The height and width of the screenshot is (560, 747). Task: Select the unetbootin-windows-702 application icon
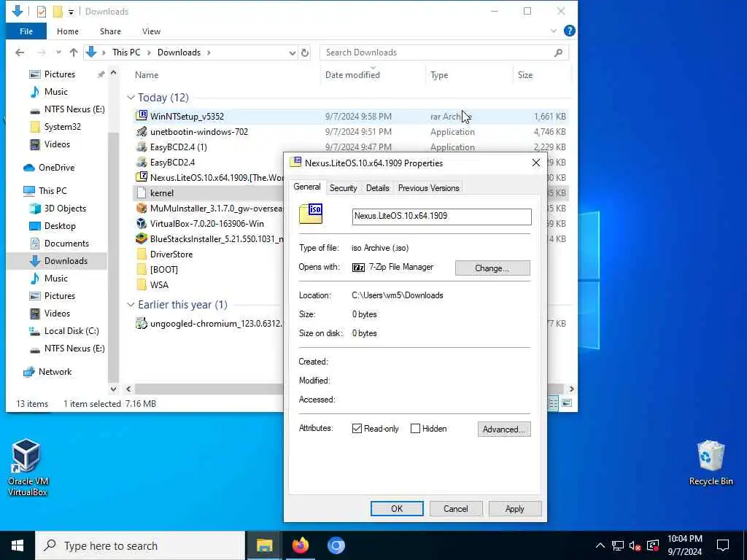point(142,131)
